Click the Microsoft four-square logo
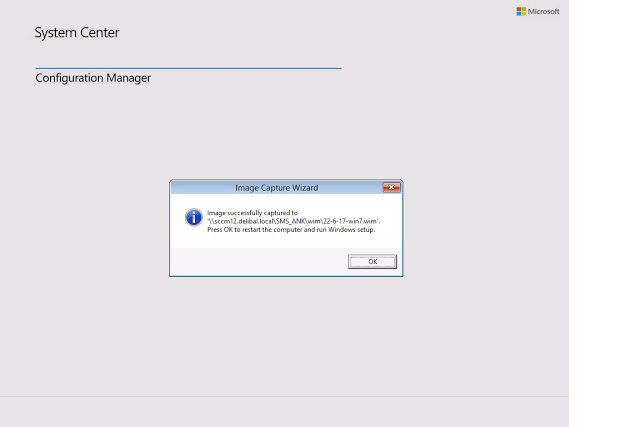 (521, 11)
